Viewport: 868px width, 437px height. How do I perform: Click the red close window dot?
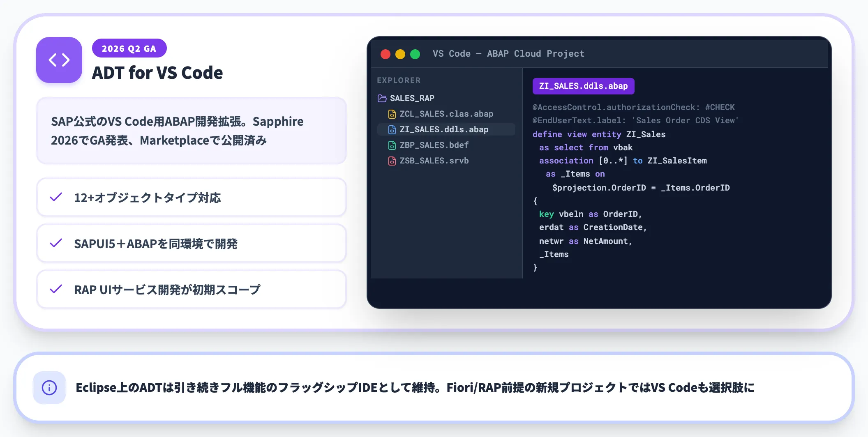(x=386, y=54)
